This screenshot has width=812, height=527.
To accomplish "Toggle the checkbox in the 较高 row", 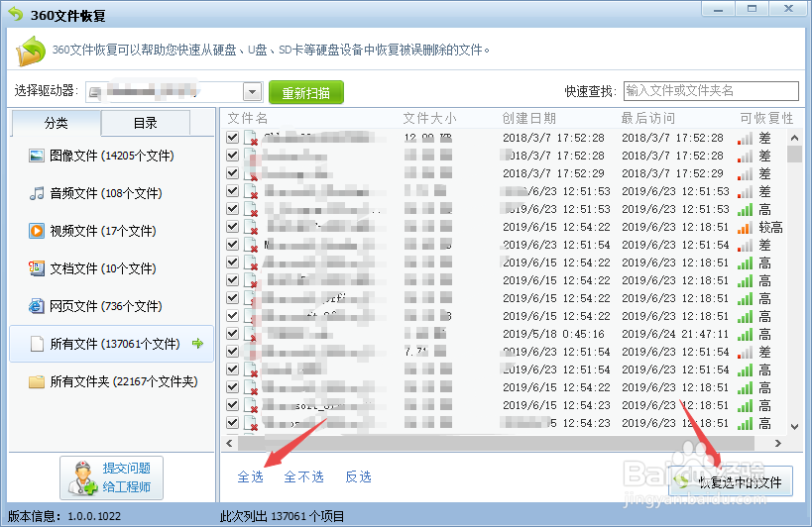I will click(x=233, y=227).
